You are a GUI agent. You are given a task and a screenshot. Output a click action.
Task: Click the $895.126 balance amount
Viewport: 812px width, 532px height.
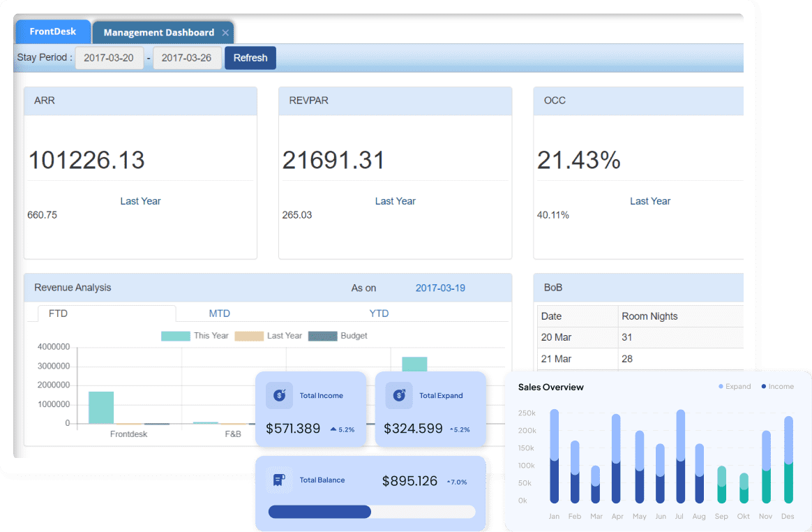pyautogui.click(x=409, y=481)
